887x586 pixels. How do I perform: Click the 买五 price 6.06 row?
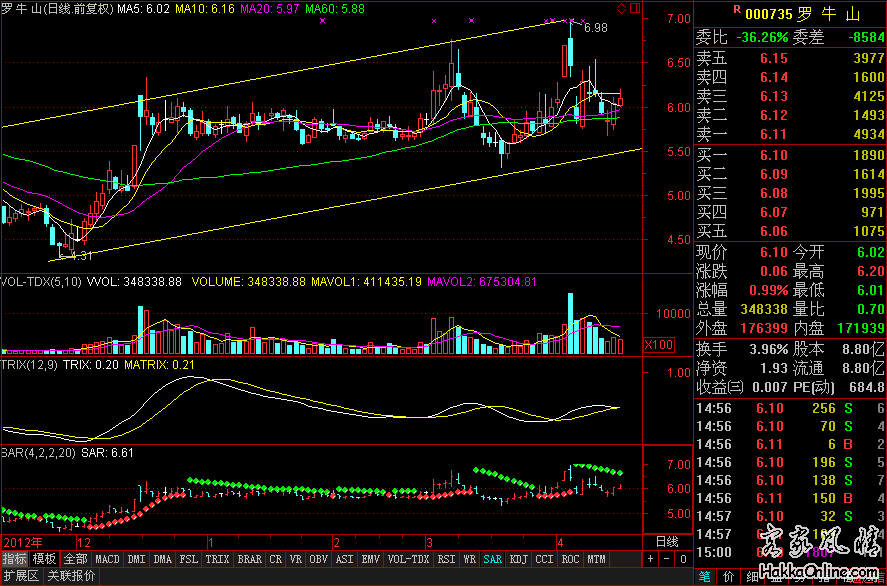(790, 231)
